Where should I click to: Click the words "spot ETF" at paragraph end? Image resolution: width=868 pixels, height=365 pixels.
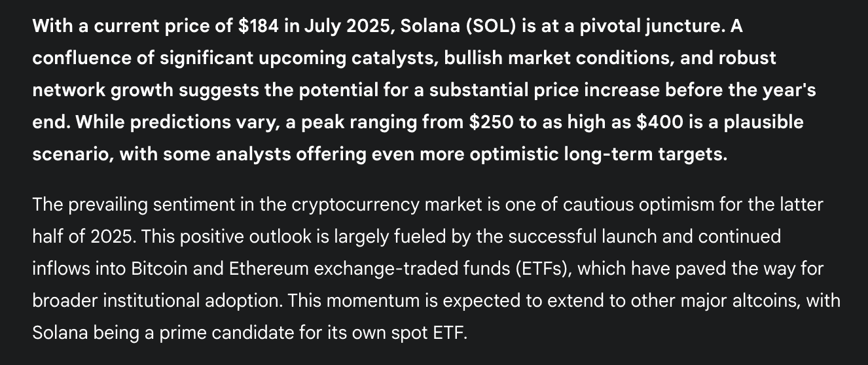(427, 333)
